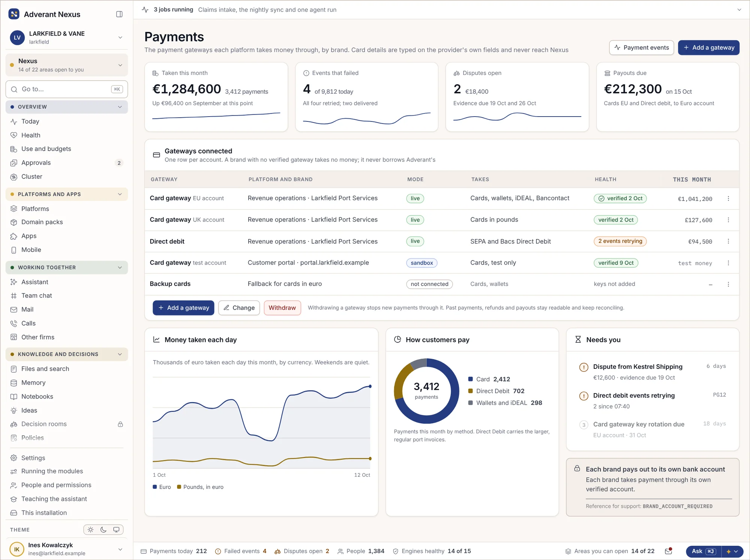This screenshot has width=750, height=560.
Task: Click the Gateways connected card icon
Action: coord(156,155)
